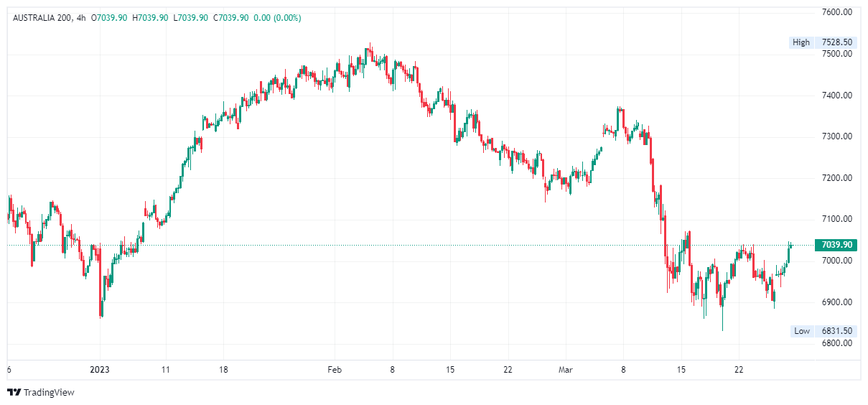
Task: Click the 7300.00 price scale label
Action: pyautogui.click(x=836, y=136)
